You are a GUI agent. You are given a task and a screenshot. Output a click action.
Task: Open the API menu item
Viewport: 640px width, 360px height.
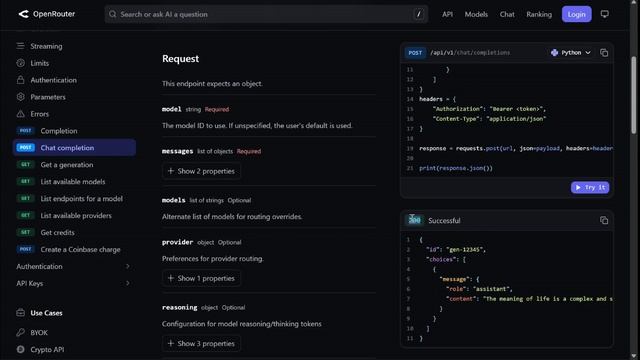pyautogui.click(x=447, y=14)
